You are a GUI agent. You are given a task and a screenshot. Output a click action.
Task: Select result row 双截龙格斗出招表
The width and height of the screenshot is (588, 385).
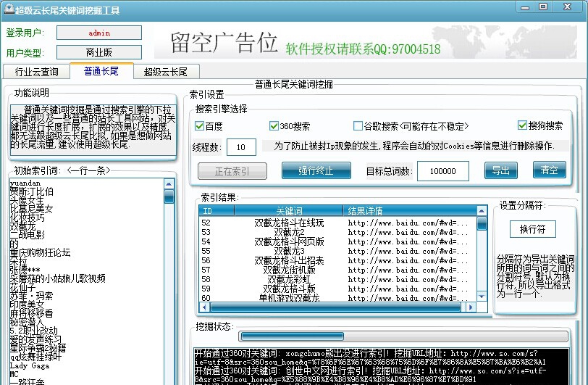(x=337, y=260)
